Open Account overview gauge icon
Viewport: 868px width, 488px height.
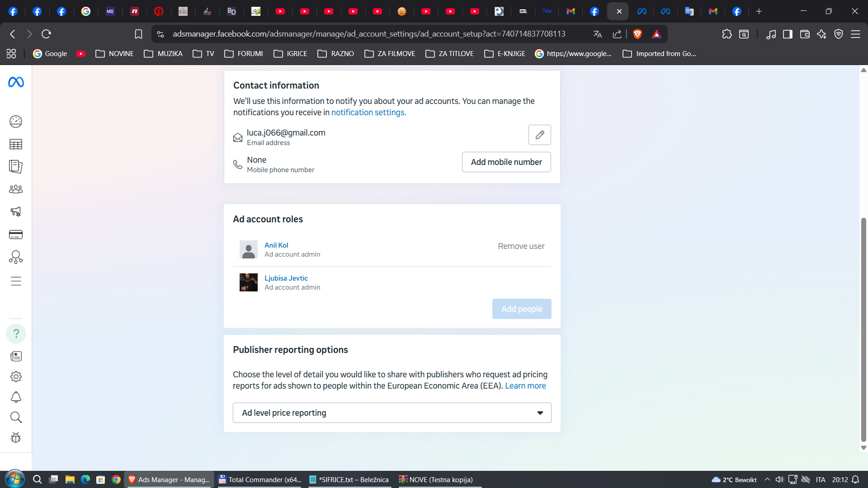click(16, 122)
